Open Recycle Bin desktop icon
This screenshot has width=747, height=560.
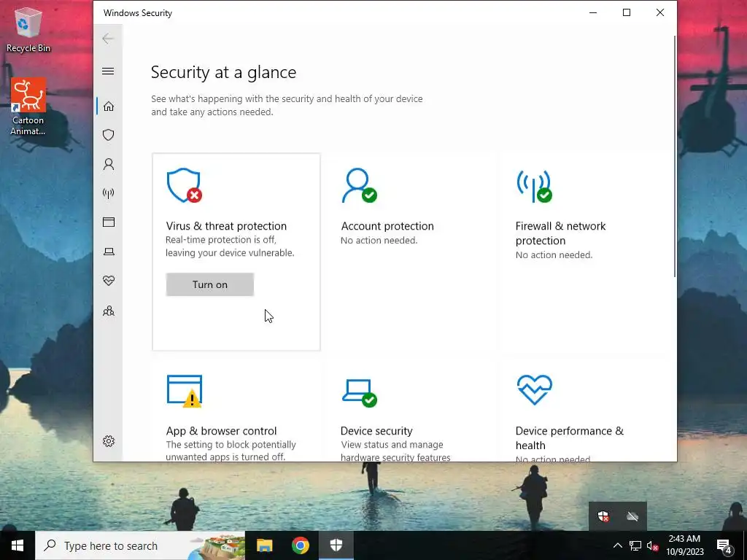coord(28,29)
